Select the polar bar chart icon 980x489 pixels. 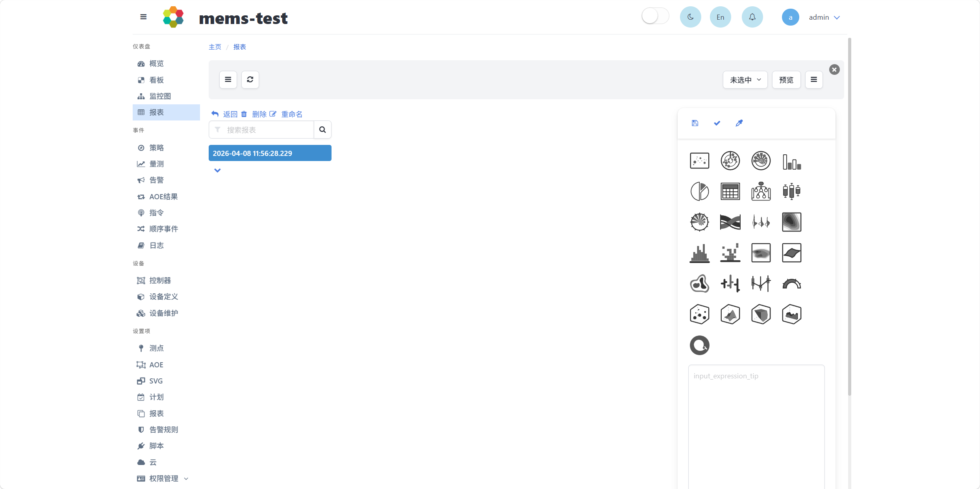coord(761,161)
